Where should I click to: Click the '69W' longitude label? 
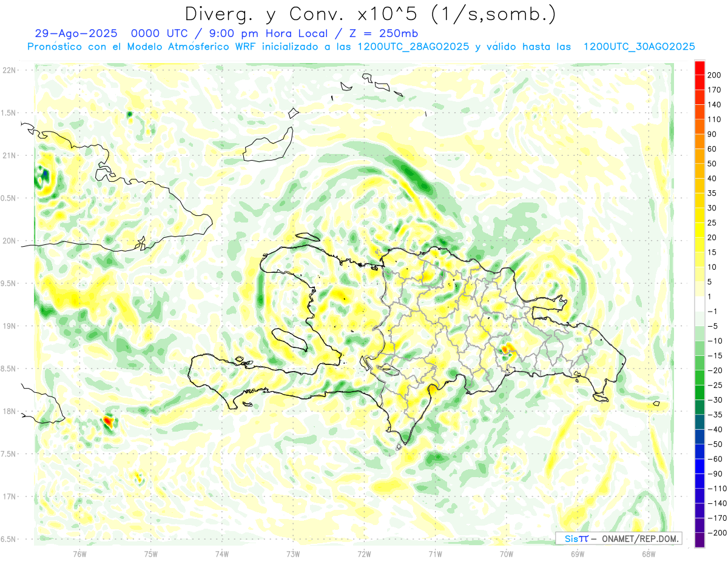(x=578, y=554)
